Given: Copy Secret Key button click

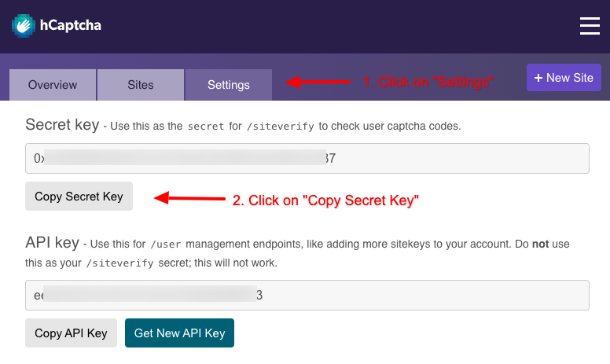Looking at the screenshot, I should 79,196.
